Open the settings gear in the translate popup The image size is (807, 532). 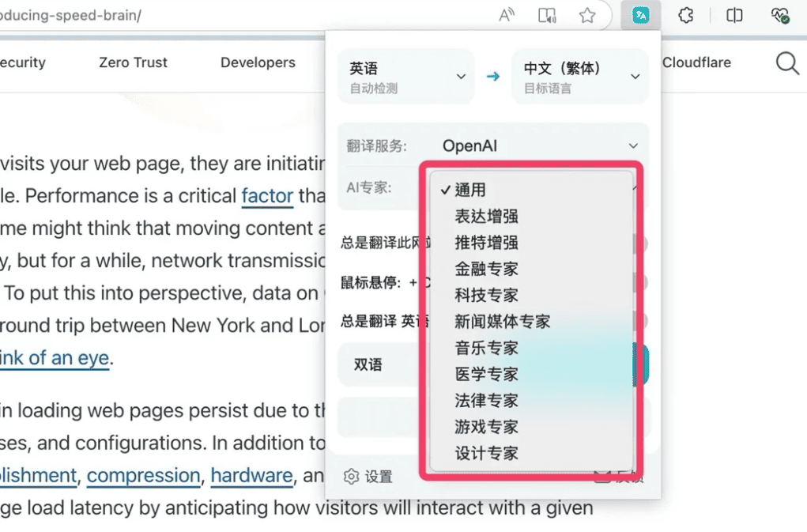pos(351,477)
